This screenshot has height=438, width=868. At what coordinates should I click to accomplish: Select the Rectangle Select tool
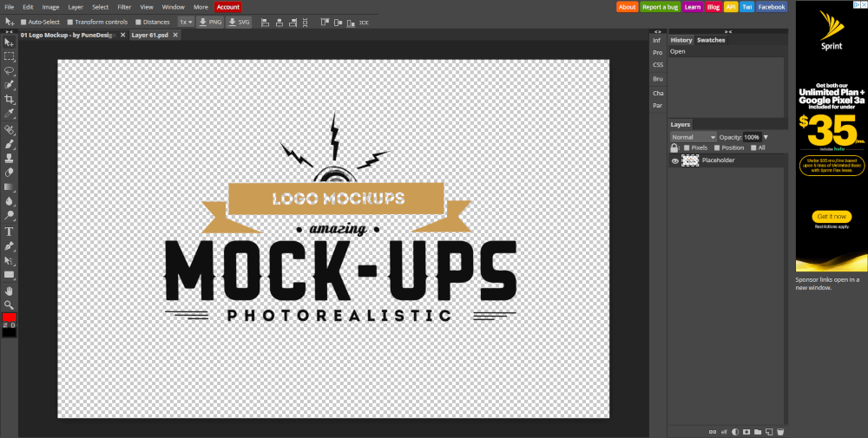tap(9, 56)
